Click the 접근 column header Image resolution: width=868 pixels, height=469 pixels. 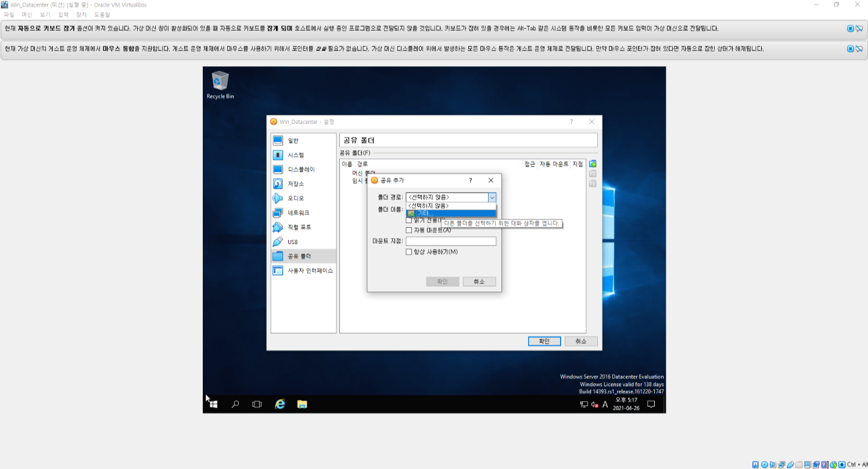point(530,164)
